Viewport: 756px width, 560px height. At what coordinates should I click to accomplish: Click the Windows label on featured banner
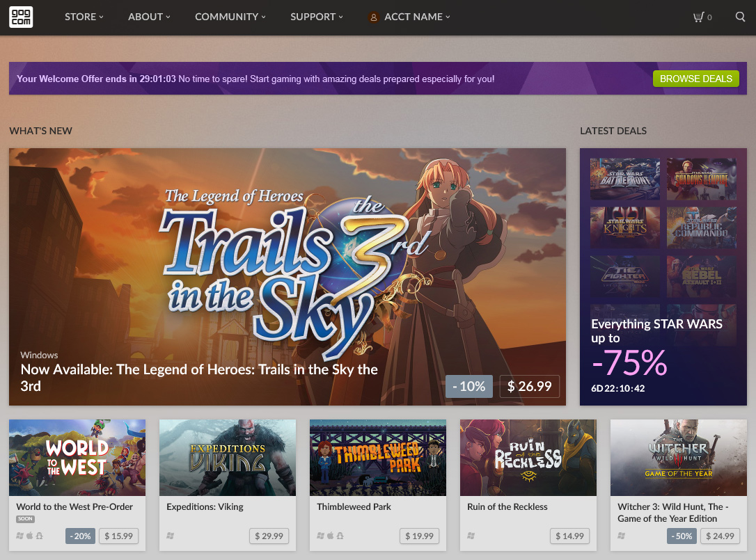click(39, 355)
